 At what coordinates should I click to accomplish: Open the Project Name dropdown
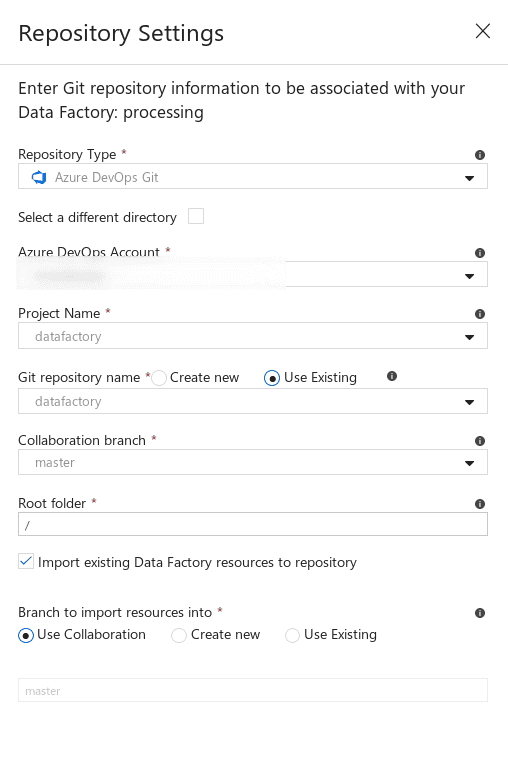pos(253,336)
